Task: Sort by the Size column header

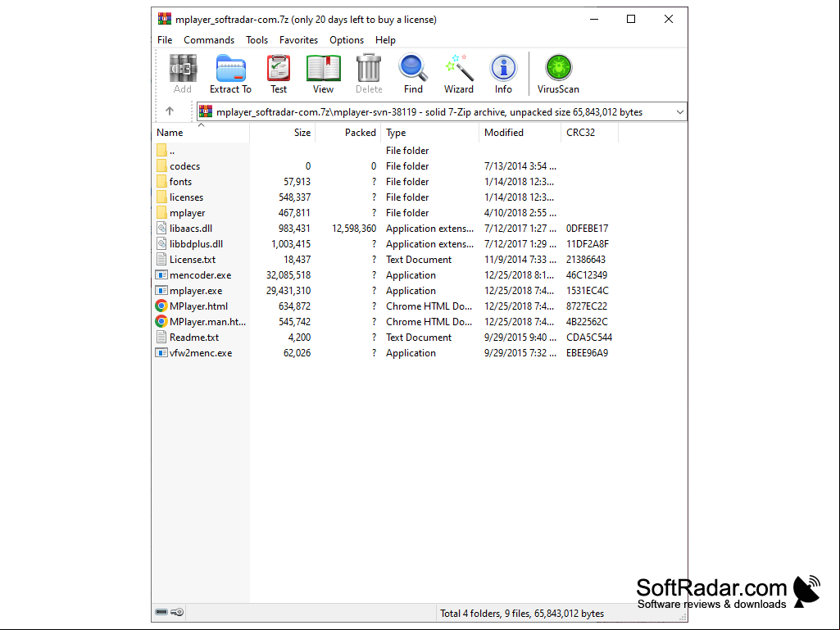Action: click(282, 133)
